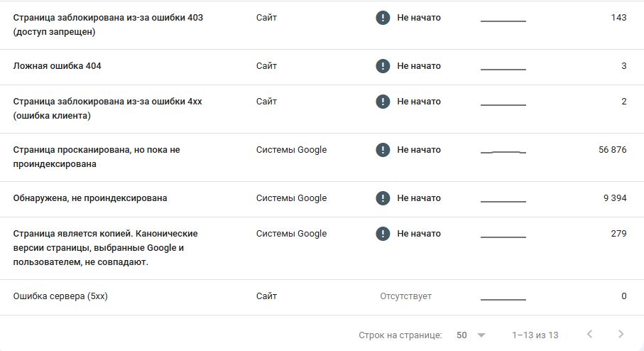Click trend sparkline in the 56 876 row
This screenshot has width=644, height=351.
coord(503,152)
